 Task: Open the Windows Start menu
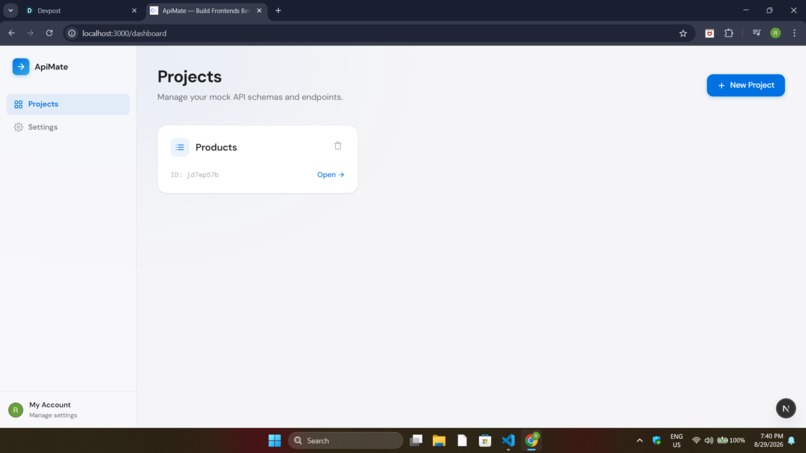point(274,441)
